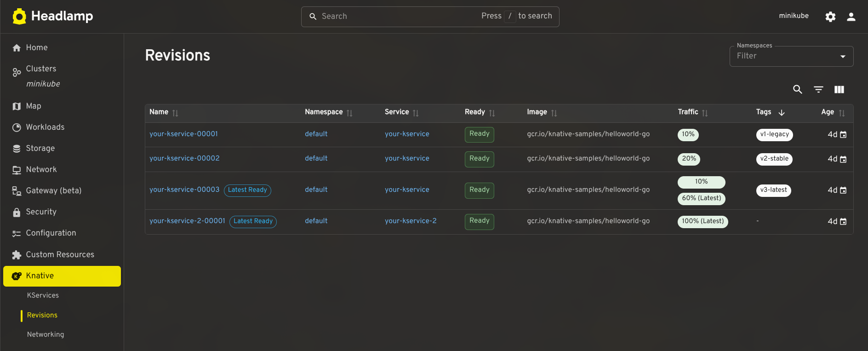Viewport: 868px width, 351px height.
Task: Open Workloads menu item
Action: [x=62, y=127]
